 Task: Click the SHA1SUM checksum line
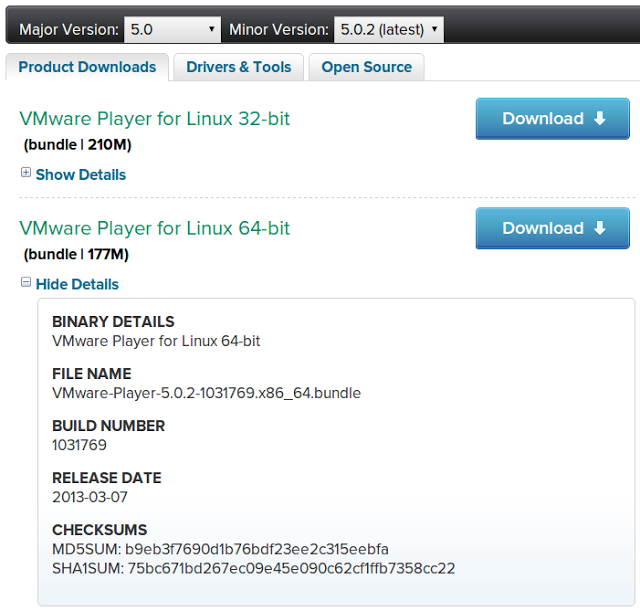point(253,569)
